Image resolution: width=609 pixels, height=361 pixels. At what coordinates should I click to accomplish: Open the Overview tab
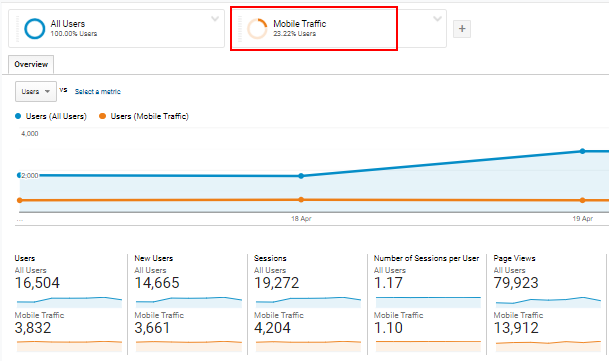click(x=31, y=65)
